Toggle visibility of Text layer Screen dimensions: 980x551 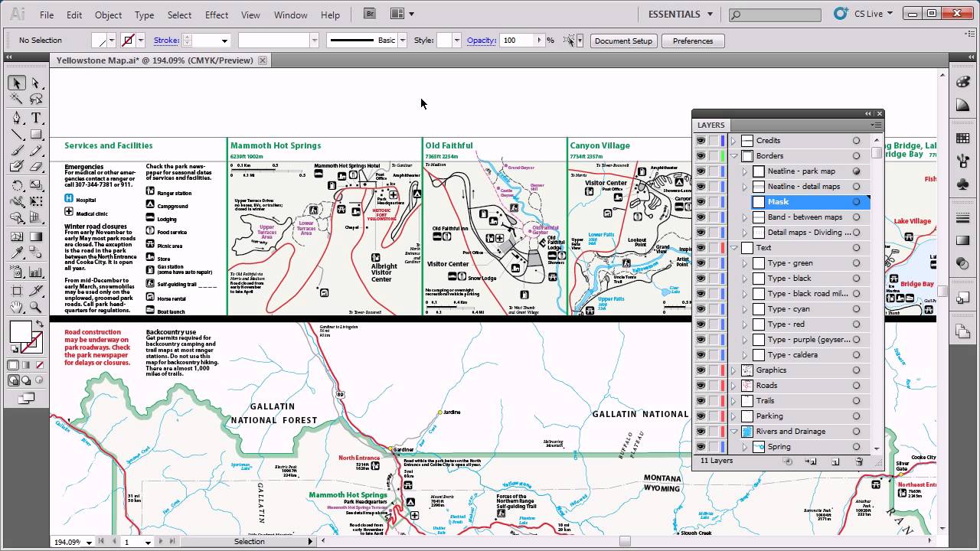click(x=701, y=248)
